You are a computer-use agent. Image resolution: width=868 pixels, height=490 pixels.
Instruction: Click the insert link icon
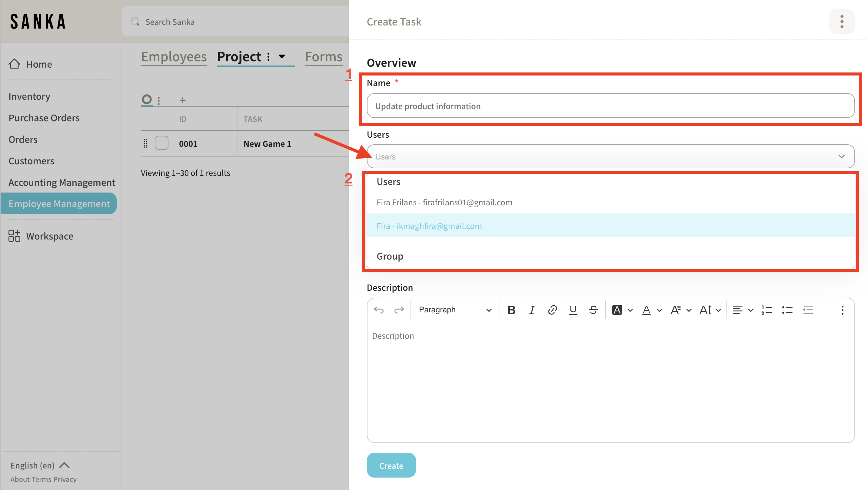552,310
